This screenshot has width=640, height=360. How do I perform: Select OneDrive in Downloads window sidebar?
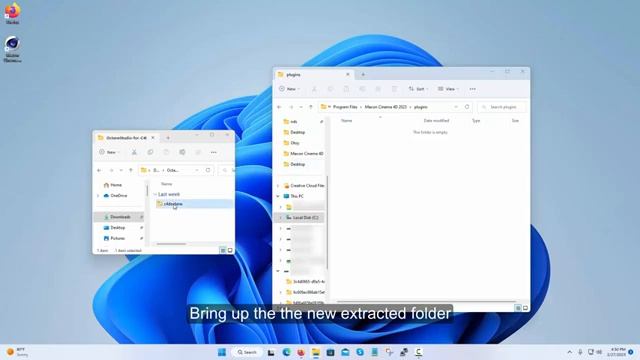pos(115,196)
